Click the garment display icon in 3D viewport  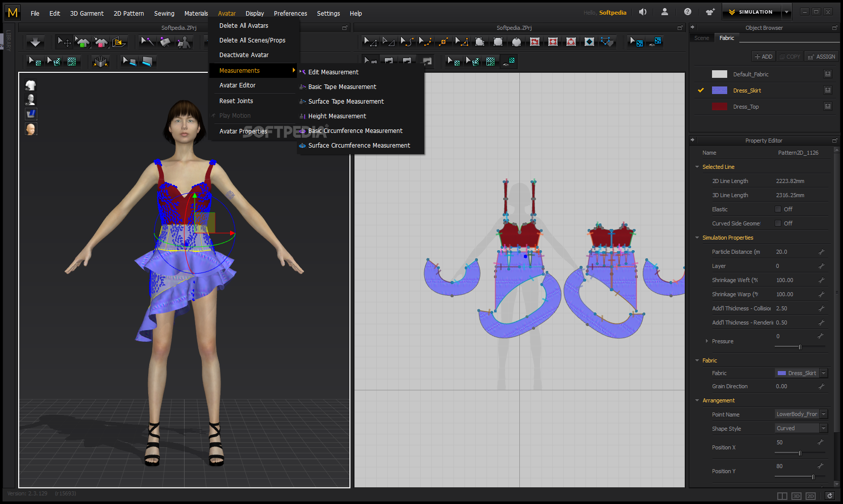click(31, 85)
